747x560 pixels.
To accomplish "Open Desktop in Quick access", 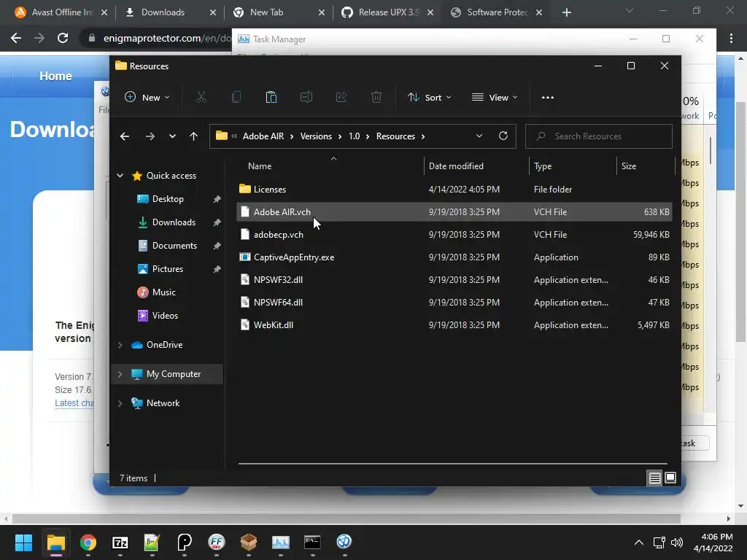I will [168, 199].
